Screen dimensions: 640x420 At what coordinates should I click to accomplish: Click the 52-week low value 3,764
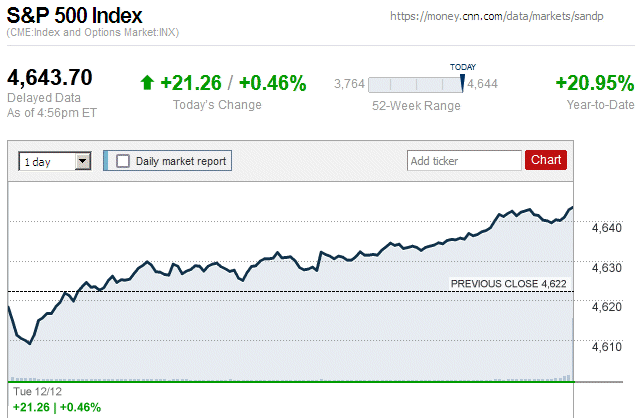(x=349, y=84)
